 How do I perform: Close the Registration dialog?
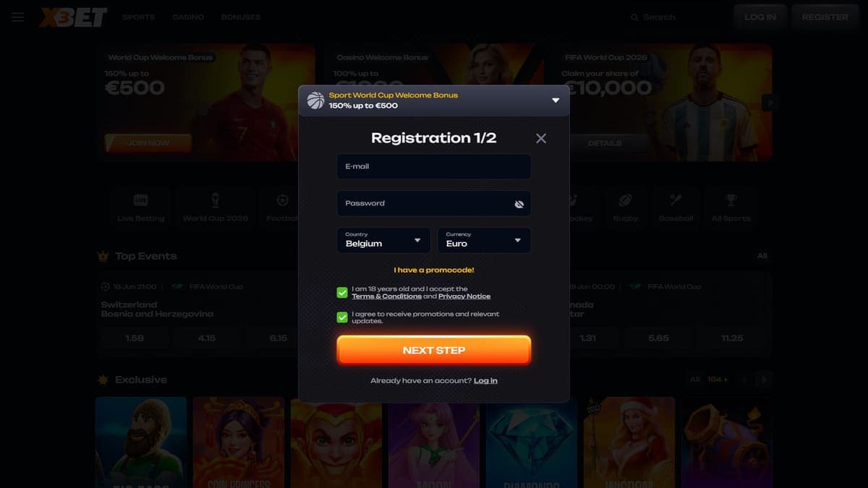pos(541,138)
